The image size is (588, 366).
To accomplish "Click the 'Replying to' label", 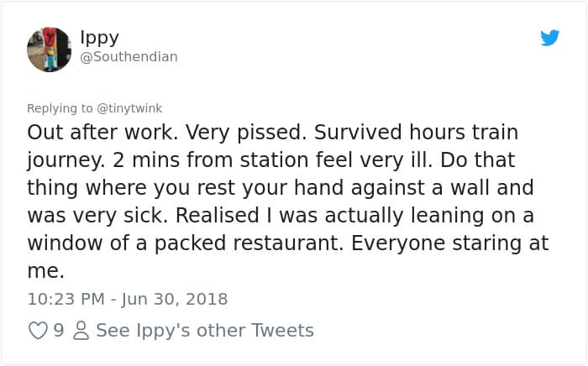I will point(60,108).
